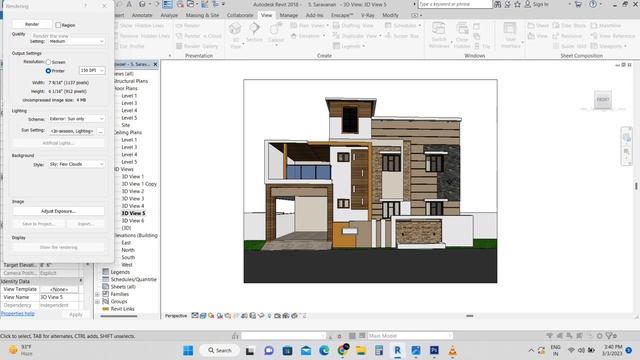640x360 pixels.
Task: Switch to the V-Ray ribbon tab
Action: click(367, 15)
